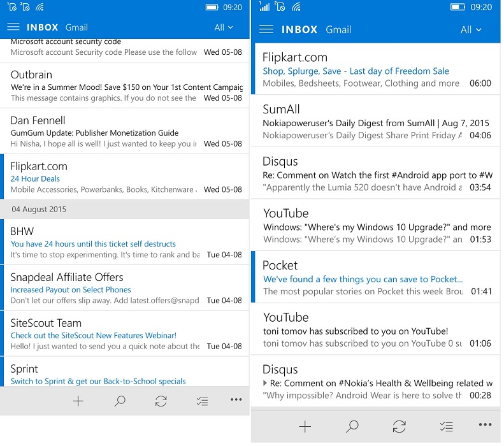
Task: Expand the All filter dropdown on left screen
Action: pos(224,27)
